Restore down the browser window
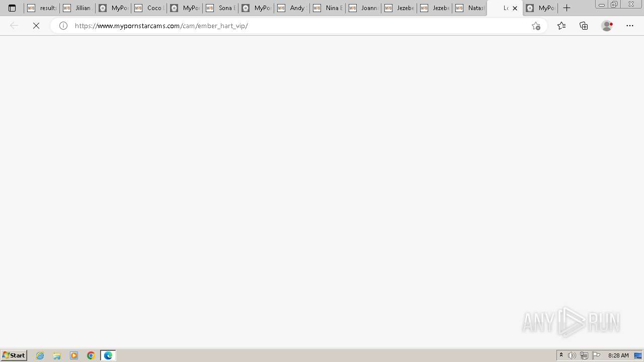This screenshot has height=362, width=644. [614, 5]
